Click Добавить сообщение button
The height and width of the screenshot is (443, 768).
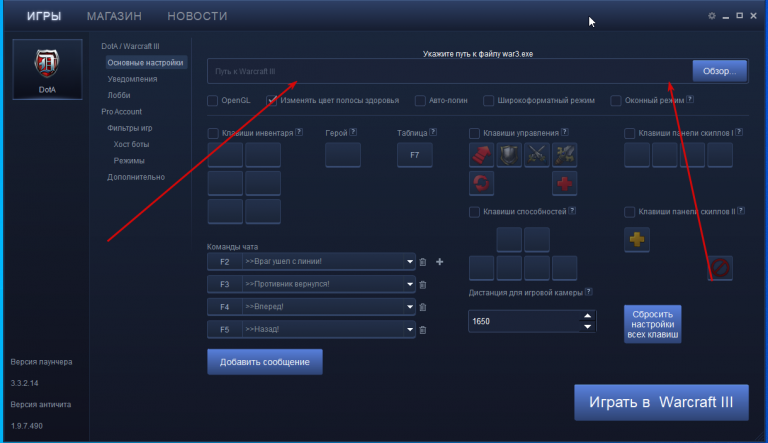[x=264, y=362]
